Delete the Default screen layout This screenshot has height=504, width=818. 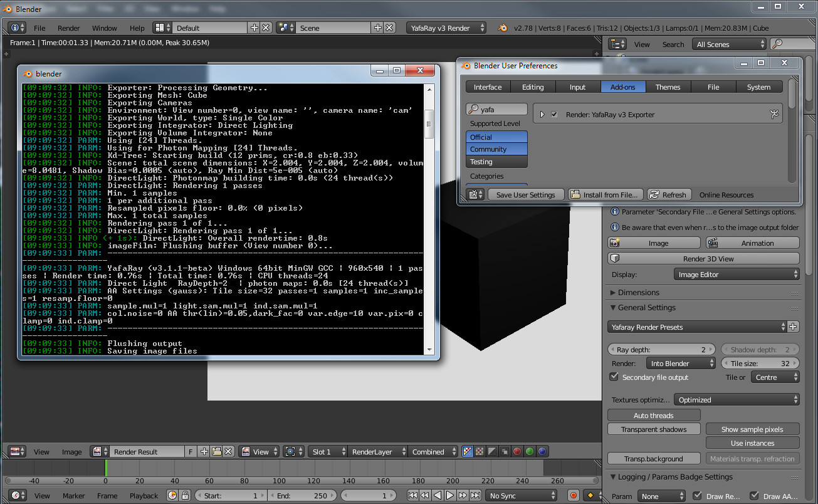[x=266, y=28]
